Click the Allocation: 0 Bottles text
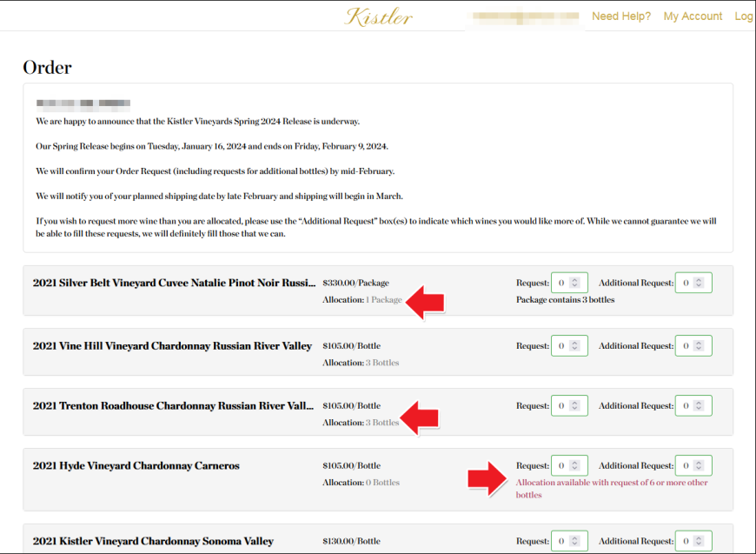Screen dimensions: 756x554 [x=361, y=482]
